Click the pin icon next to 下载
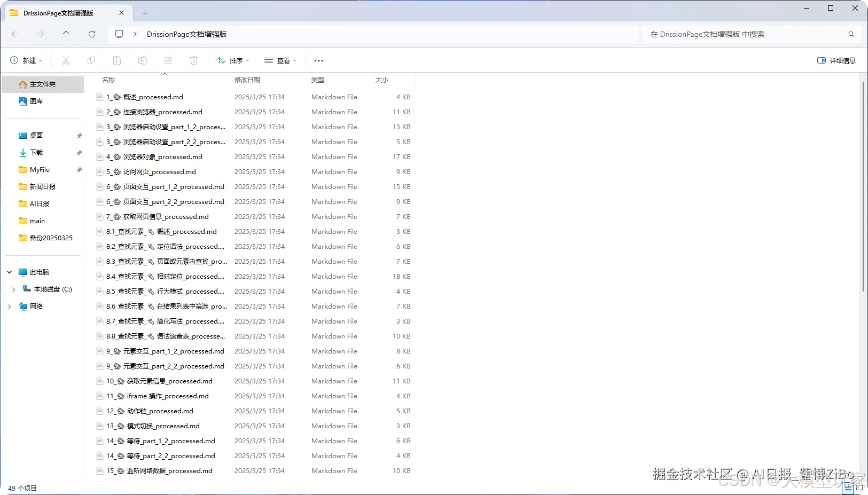868x495 pixels. click(79, 153)
